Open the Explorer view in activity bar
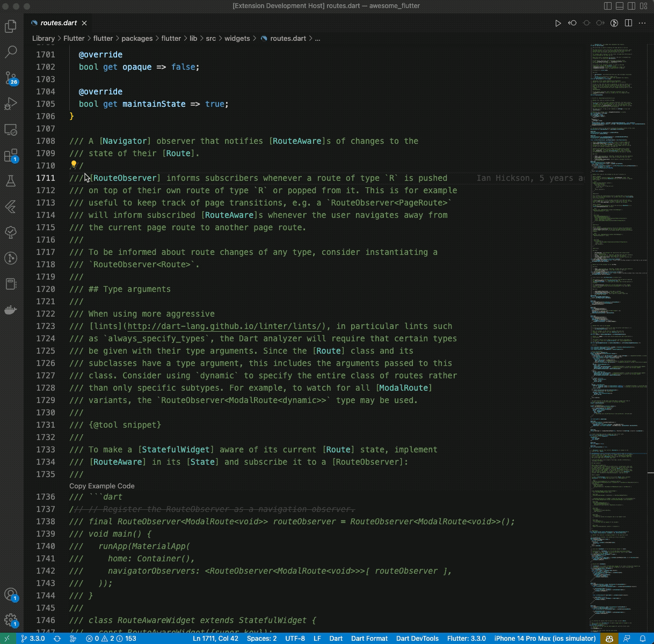This screenshot has height=644, width=654. (x=11, y=26)
